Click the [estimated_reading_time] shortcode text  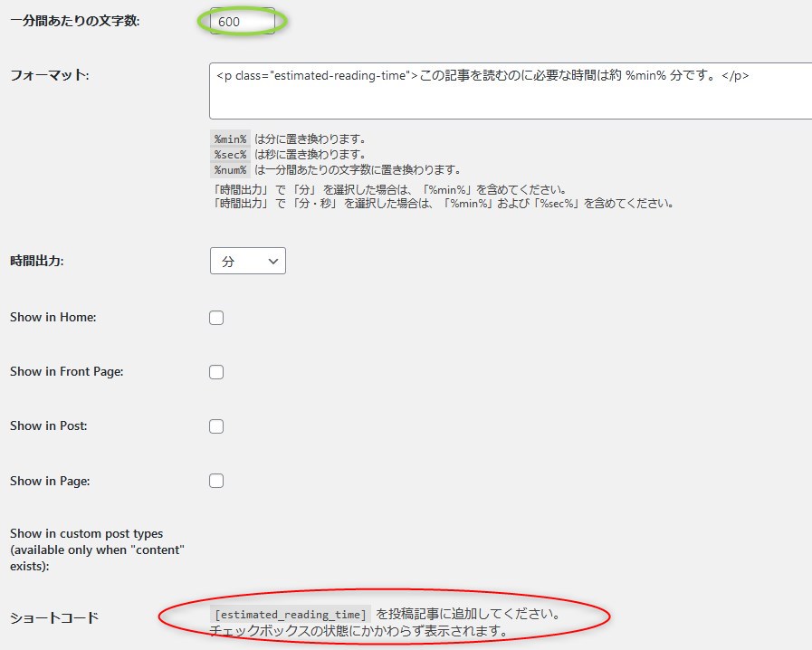[291, 615]
